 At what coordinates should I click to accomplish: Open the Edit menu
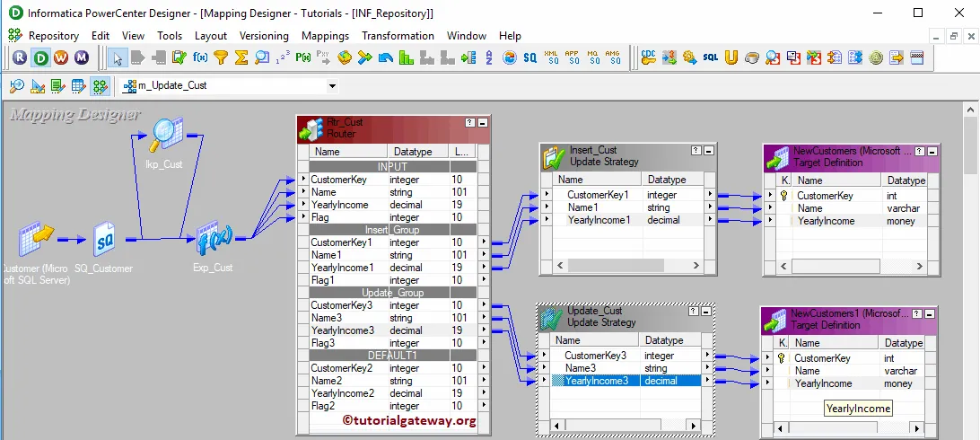click(100, 36)
